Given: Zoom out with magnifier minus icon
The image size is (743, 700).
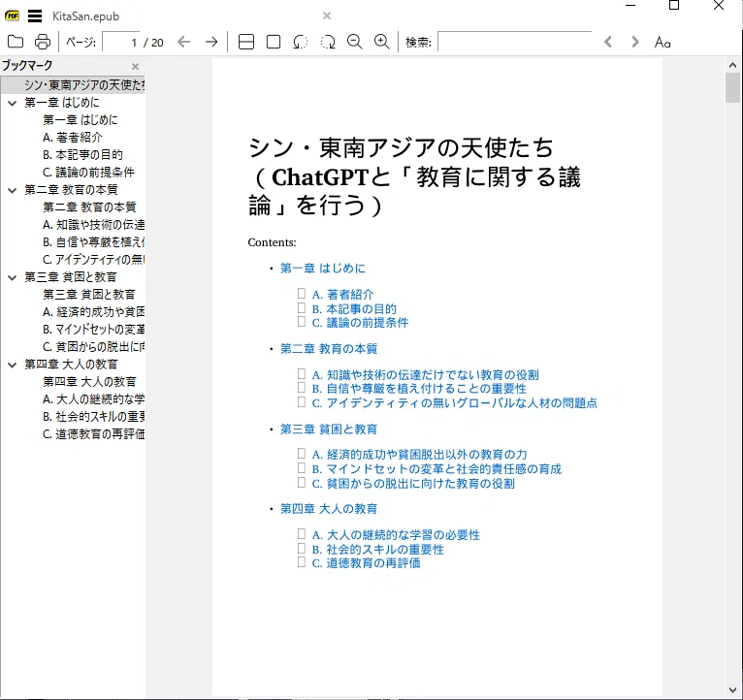Looking at the screenshot, I should (x=354, y=42).
